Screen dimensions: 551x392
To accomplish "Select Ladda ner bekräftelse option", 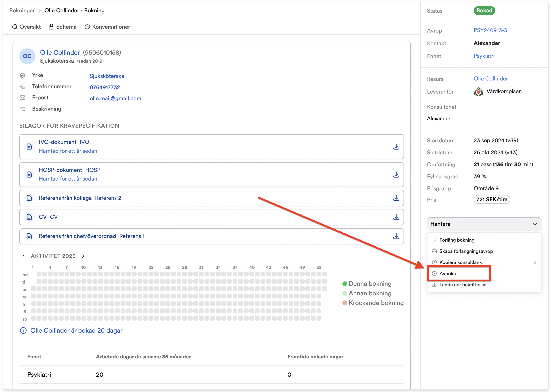I will pyautogui.click(x=484, y=285).
